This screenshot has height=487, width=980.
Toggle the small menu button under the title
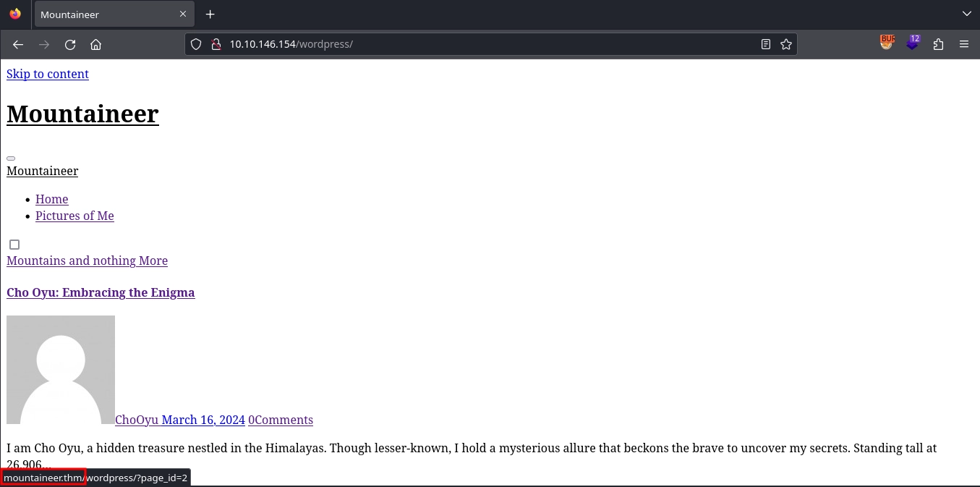click(x=11, y=158)
